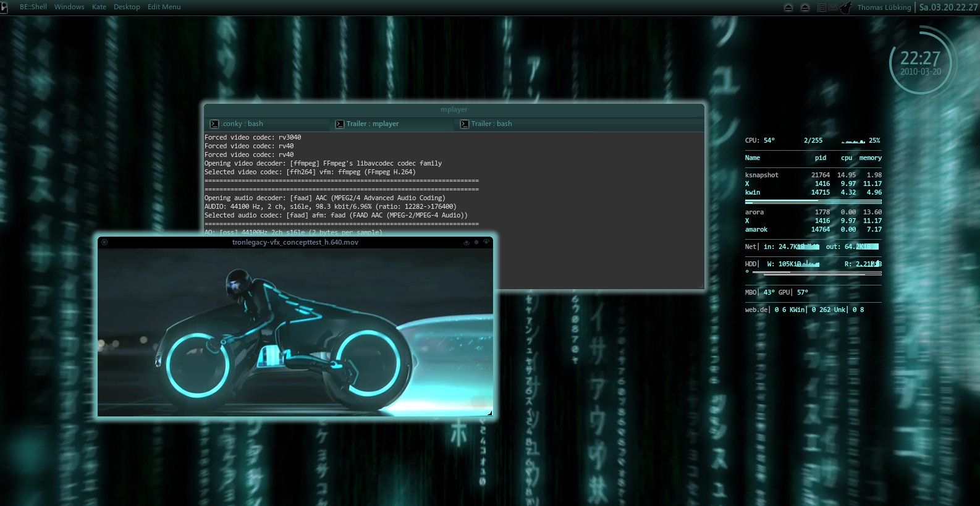This screenshot has height=506, width=980.
Task: Click the 'pid' column header in conky
Action: pyautogui.click(x=821, y=158)
